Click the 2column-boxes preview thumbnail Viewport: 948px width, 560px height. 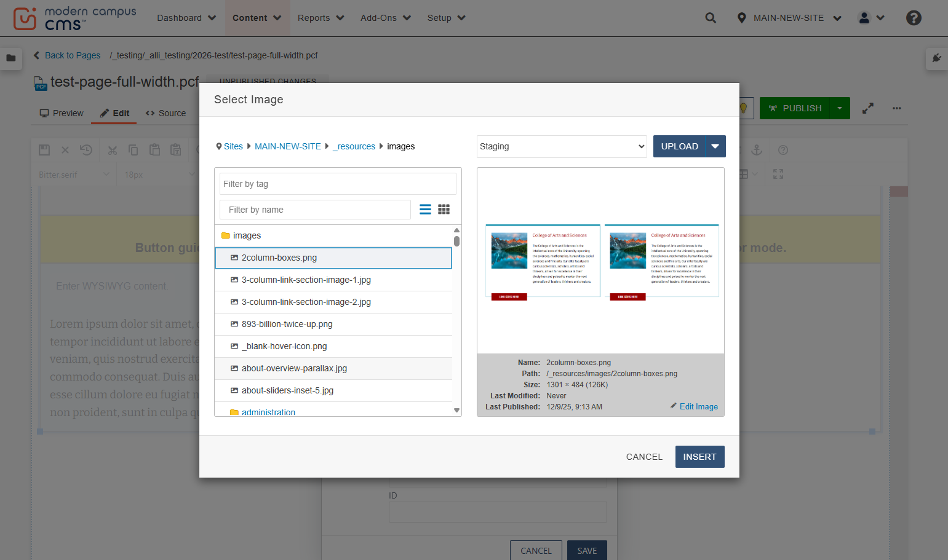point(601,262)
